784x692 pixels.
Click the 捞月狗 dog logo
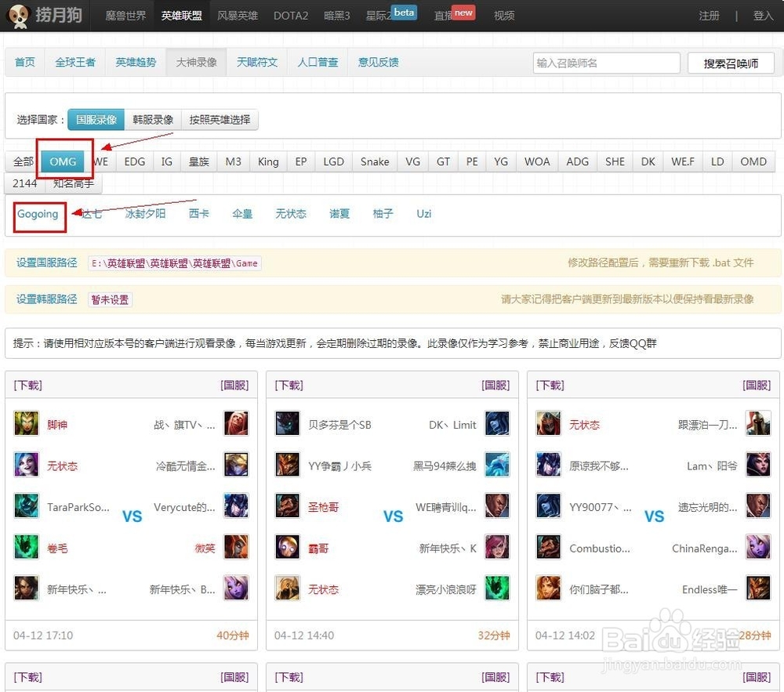18,16
